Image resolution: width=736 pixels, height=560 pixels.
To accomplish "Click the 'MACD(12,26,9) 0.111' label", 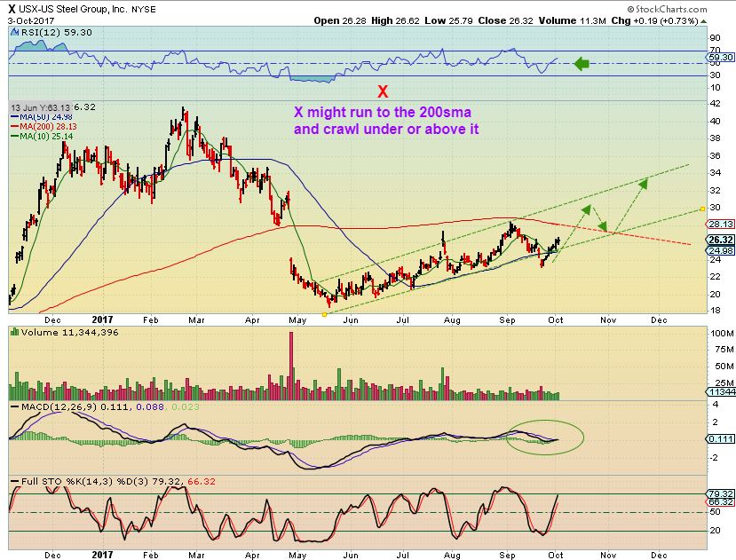I will [x=75, y=406].
